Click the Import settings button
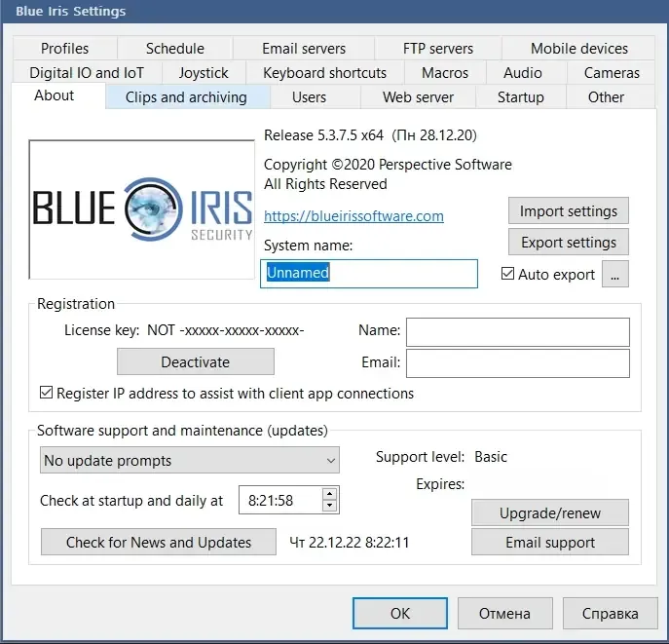 click(x=569, y=210)
